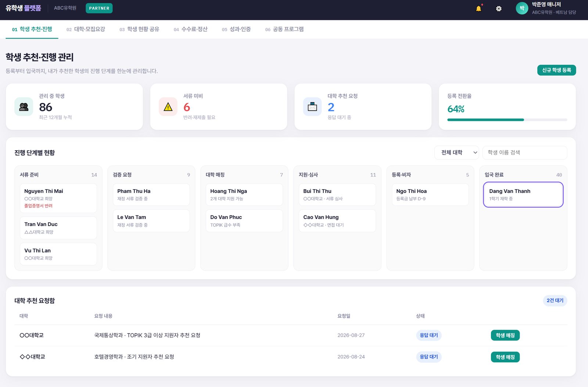Open Pham Thu Ha card
Viewport: 588px width, 387px height.
pyautogui.click(x=151, y=195)
